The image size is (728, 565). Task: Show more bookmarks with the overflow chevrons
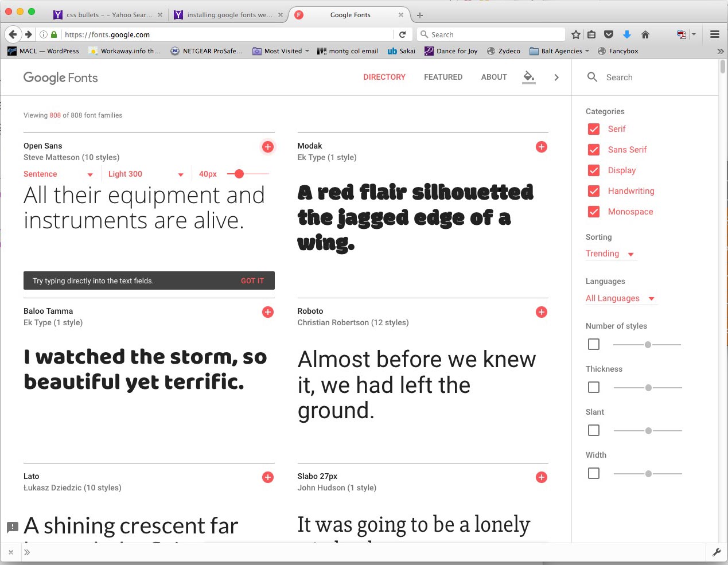click(721, 51)
